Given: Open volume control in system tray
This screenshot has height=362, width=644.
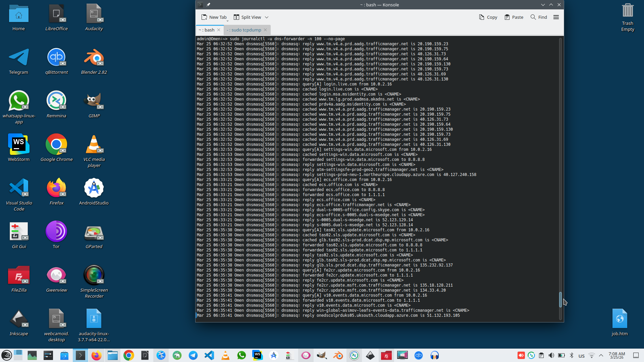Looking at the screenshot, I should point(551,355).
